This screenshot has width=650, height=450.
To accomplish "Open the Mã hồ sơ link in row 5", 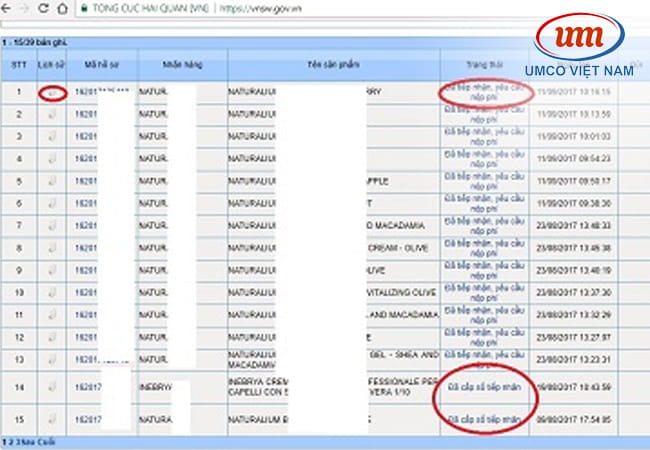I will coord(86,181).
